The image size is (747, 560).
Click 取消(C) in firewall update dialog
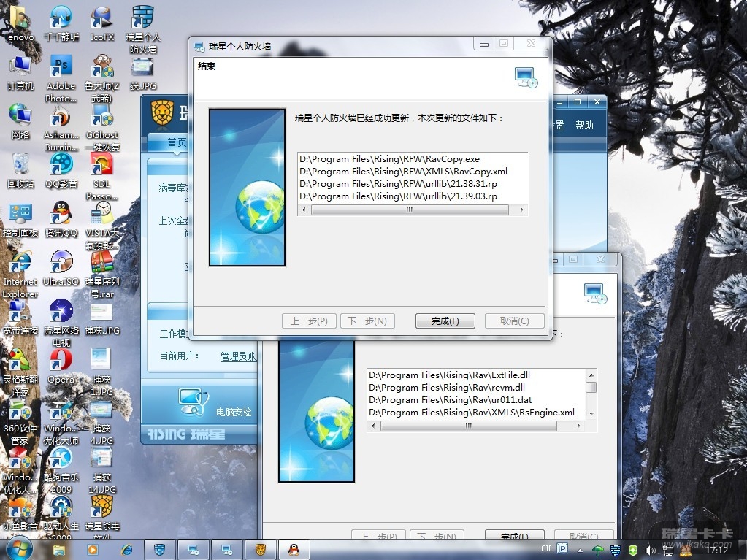point(515,321)
